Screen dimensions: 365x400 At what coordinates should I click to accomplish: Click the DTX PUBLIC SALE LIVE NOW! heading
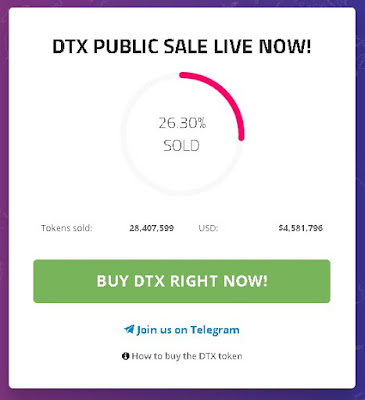[182, 46]
